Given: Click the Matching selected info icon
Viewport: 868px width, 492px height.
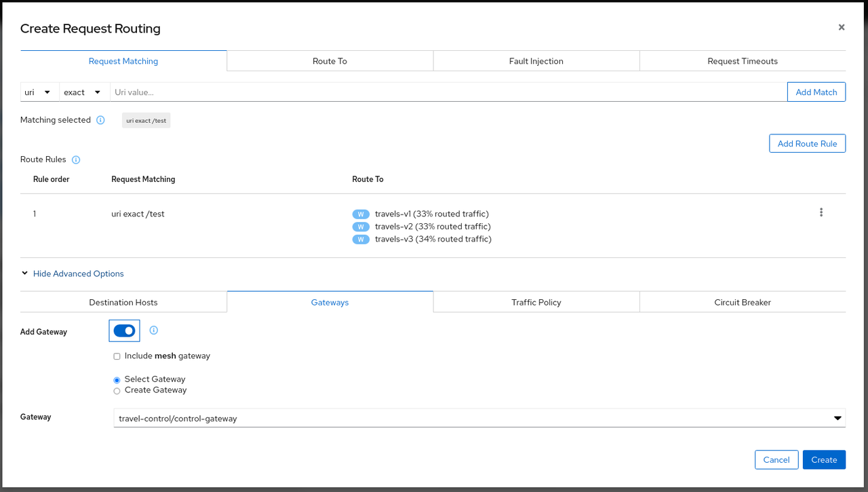Looking at the screenshot, I should pos(100,119).
